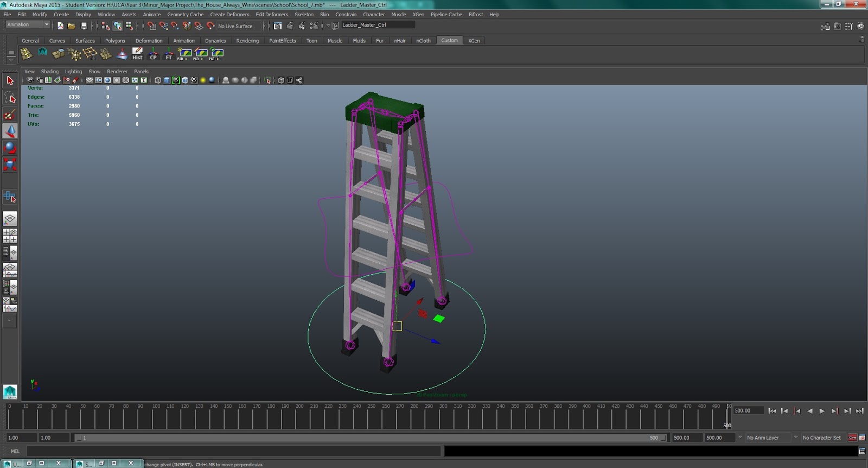Click the Lasso select tool
This screenshot has height=468, width=868.
click(10, 98)
